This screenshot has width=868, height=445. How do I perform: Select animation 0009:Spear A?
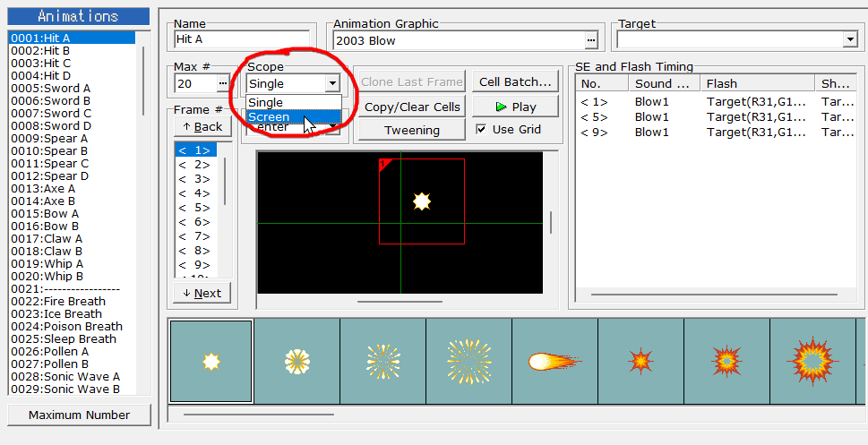click(x=72, y=139)
